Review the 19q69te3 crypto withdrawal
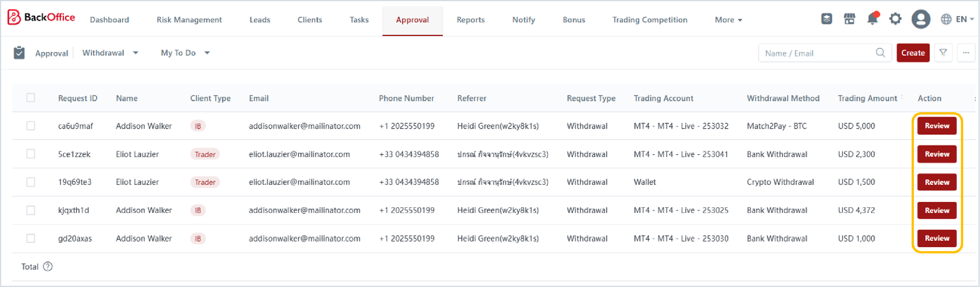The width and height of the screenshot is (980, 287). 937,182
